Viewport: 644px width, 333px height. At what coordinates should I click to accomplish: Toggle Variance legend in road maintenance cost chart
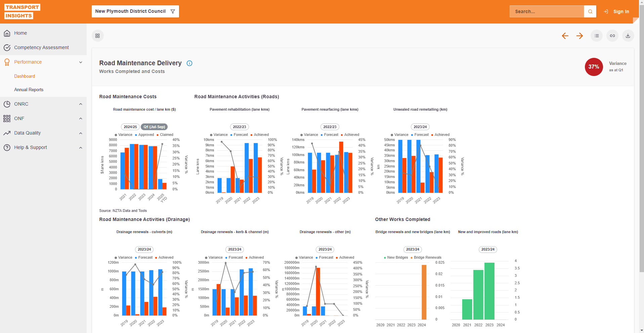(x=124, y=135)
